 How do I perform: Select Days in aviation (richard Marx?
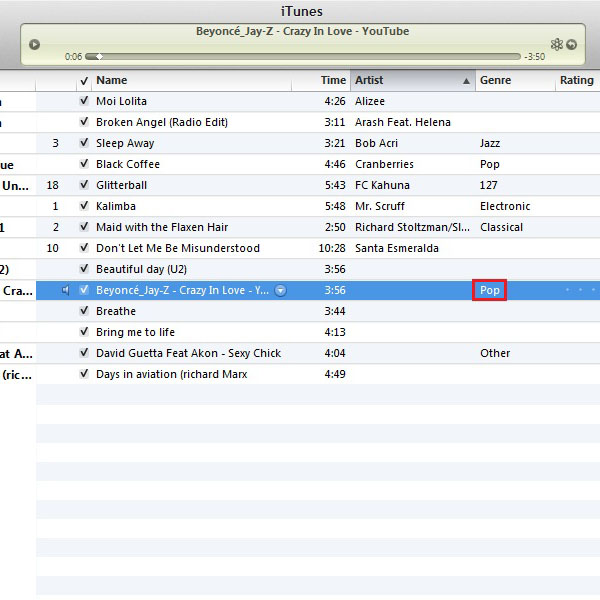pos(171,374)
